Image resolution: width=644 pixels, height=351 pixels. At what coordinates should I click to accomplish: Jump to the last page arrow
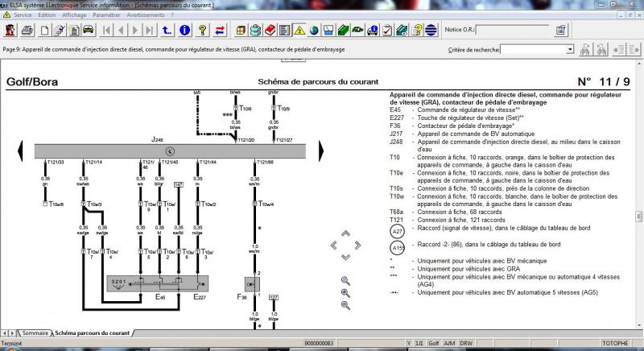point(150,30)
